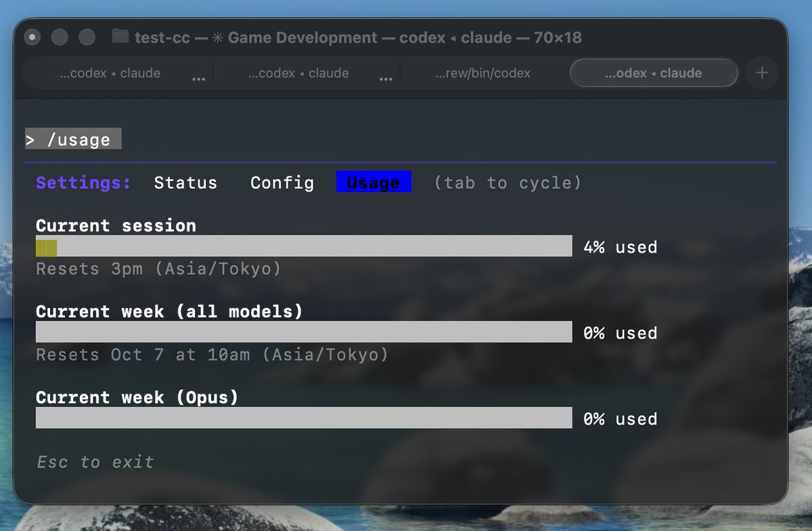This screenshot has width=812, height=531.
Task: Click the overflow ellipsis on the first tab
Action: click(x=198, y=78)
